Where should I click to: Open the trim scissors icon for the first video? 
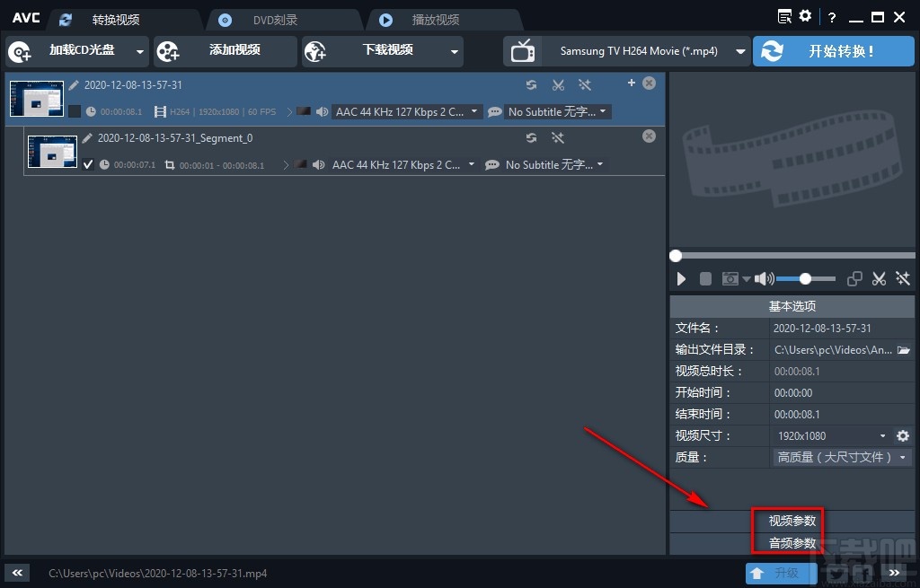[x=559, y=84]
